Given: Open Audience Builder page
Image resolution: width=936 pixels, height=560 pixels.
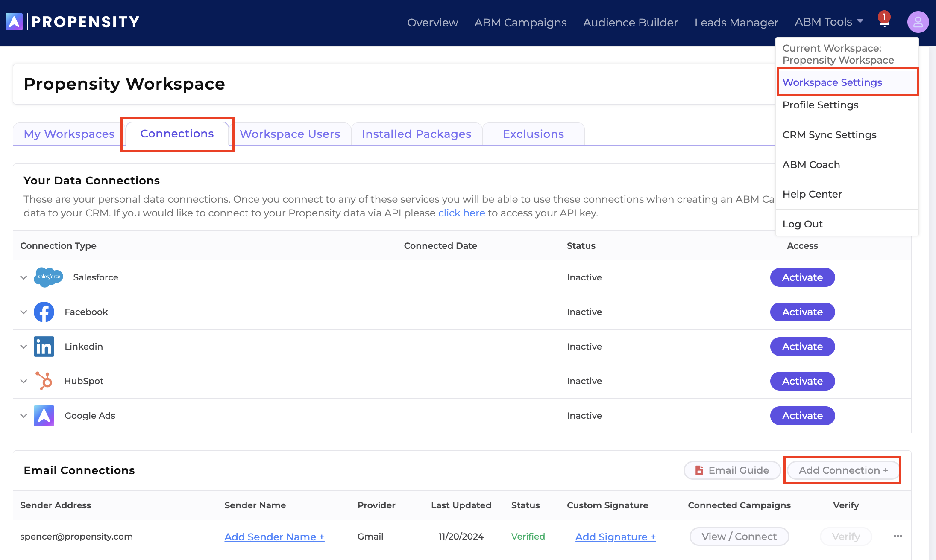Looking at the screenshot, I should tap(630, 22).
